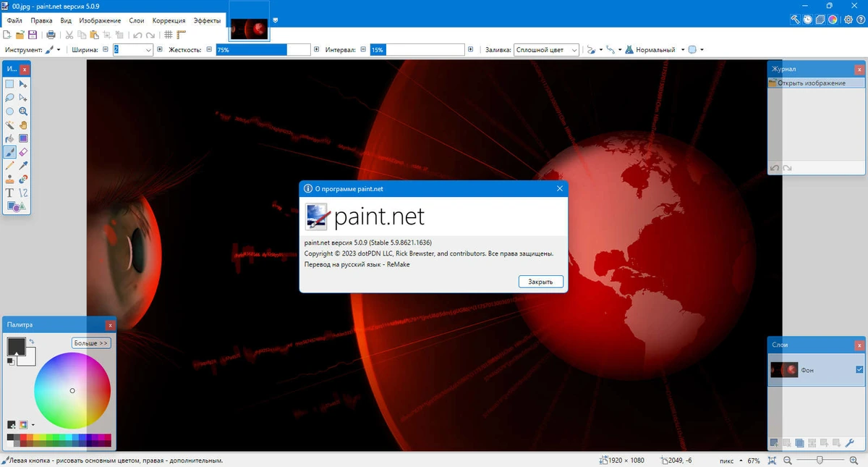Toggle the pixel grid display
The height and width of the screenshot is (467, 868).
(168, 35)
